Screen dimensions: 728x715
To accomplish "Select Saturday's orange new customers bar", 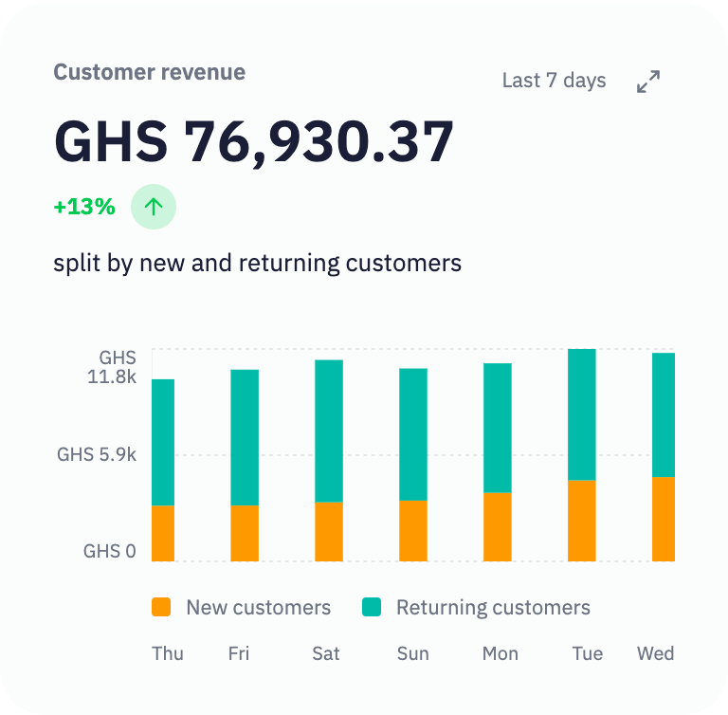I will tap(329, 531).
